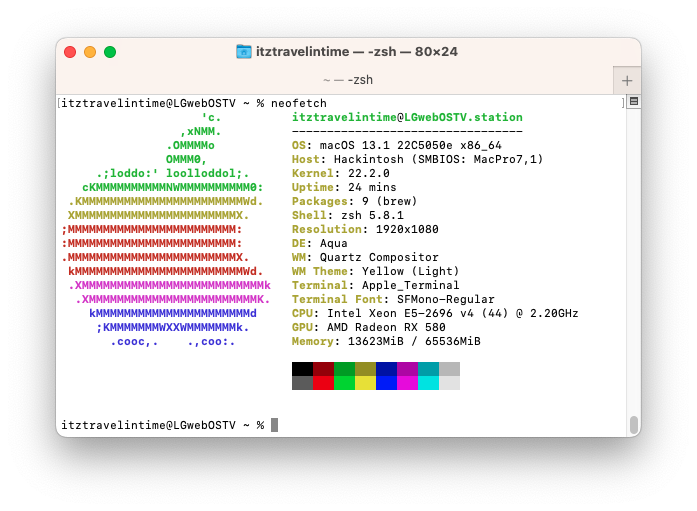Maximize the window with green button
This screenshot has height=511, width=697.
(110, 52)
